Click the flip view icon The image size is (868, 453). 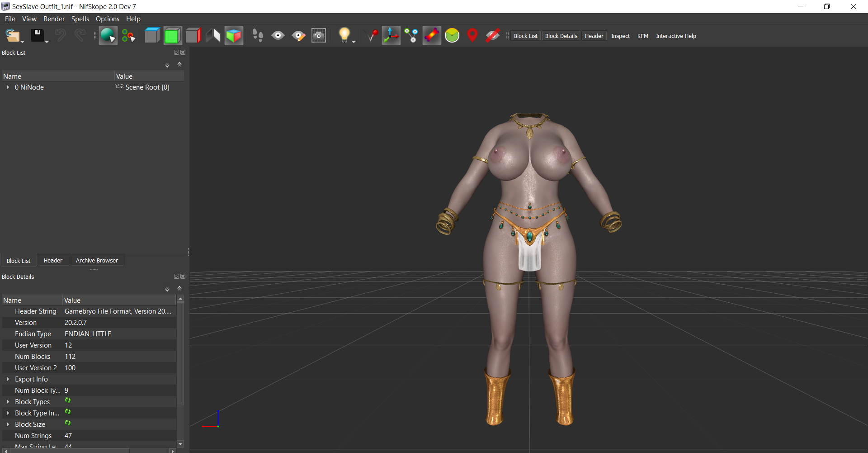coord(213,36)
